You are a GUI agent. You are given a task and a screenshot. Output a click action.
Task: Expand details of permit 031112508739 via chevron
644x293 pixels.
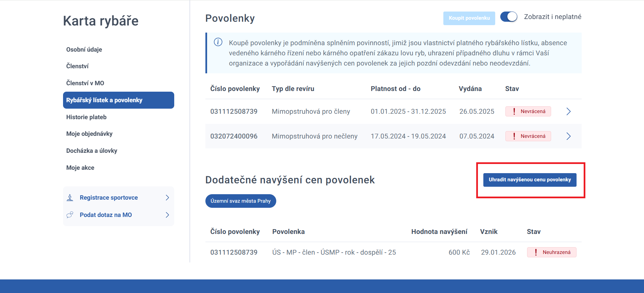click(568, 111)
